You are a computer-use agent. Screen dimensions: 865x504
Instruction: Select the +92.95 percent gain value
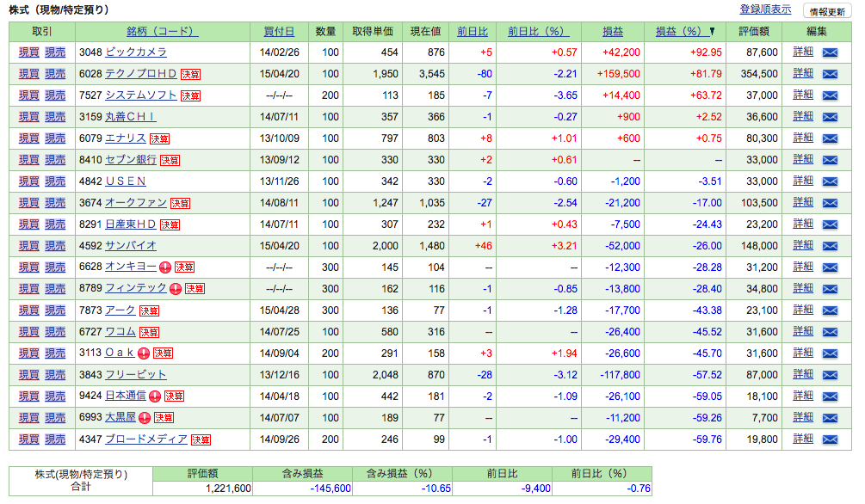click(706, 52)
